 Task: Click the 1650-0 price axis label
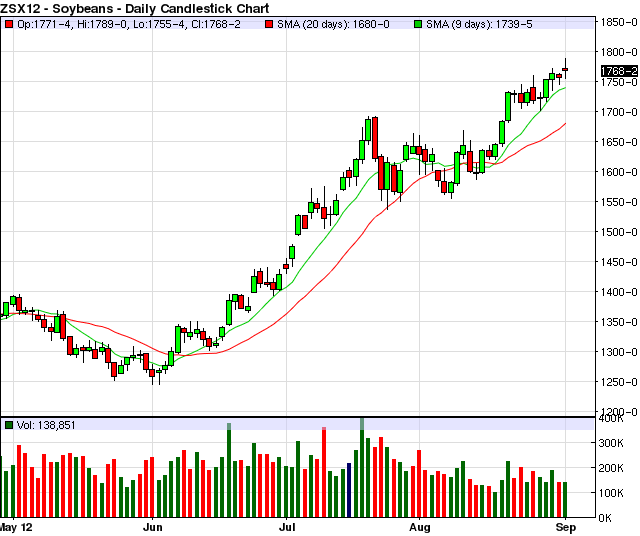pyautogui.click(x=618, y=142)
